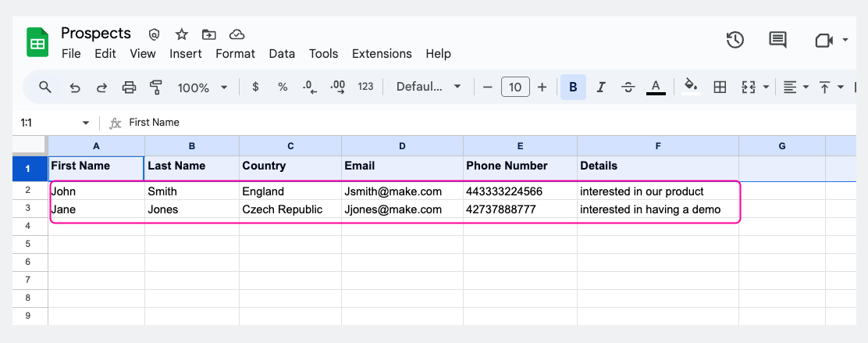Select the cell 42737888777
Image resolution: width=868 pixels, height=343 pixels.
click(x=520, y=209)
